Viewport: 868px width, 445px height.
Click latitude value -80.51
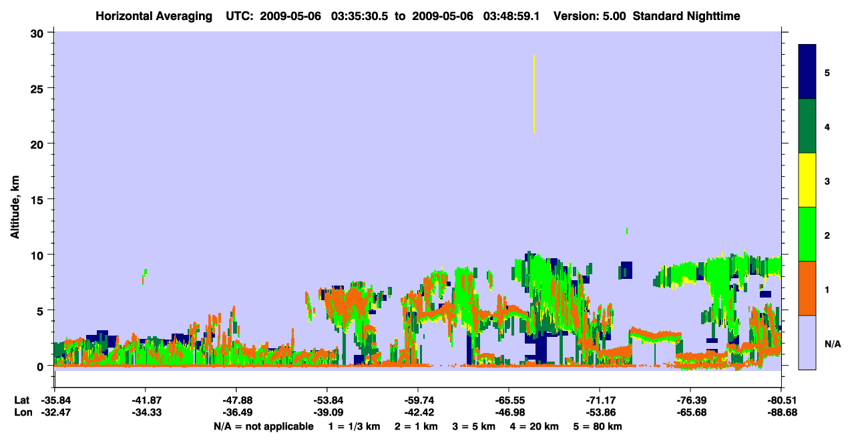(x=781, y=400)
